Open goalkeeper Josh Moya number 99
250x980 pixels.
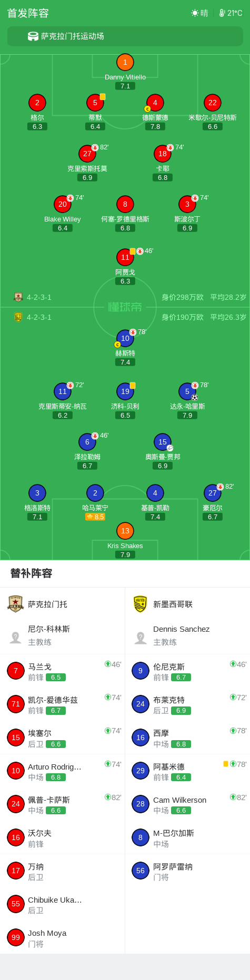point(63,937)
